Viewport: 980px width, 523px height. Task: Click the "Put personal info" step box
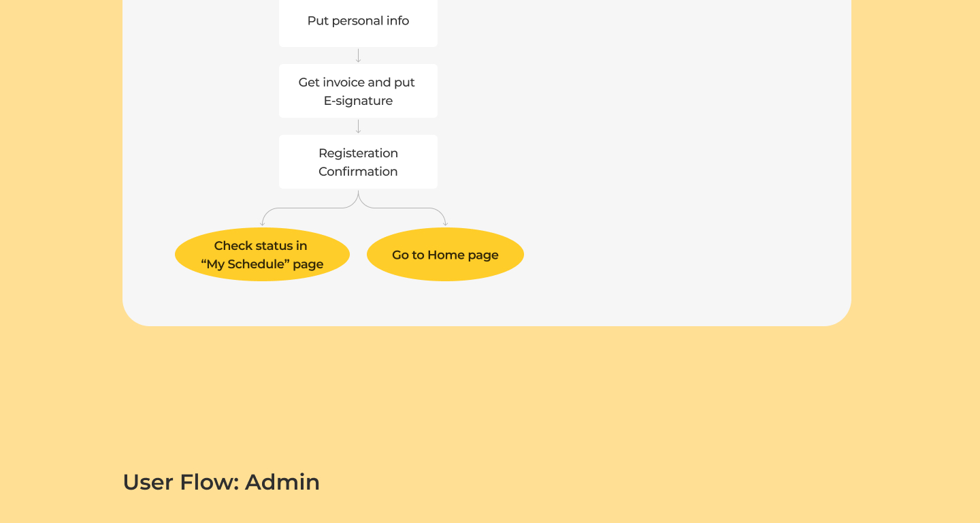[x=358, y=21]
